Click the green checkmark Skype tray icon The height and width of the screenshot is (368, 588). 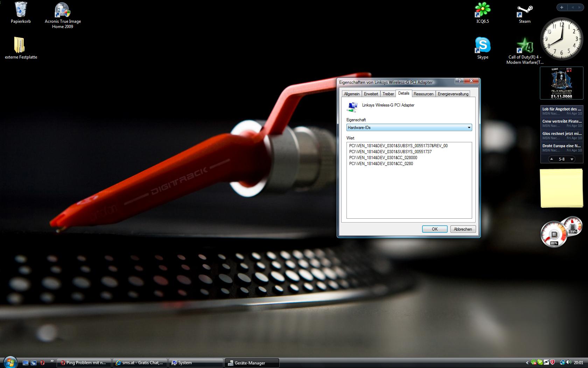540,363
